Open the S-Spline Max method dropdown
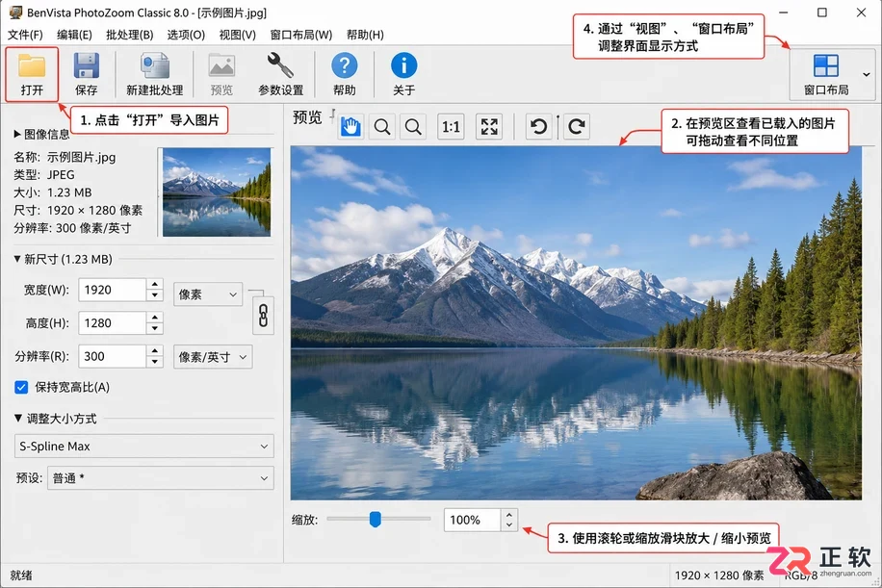This screenshot has width=882, height=588. coord(144,446)
